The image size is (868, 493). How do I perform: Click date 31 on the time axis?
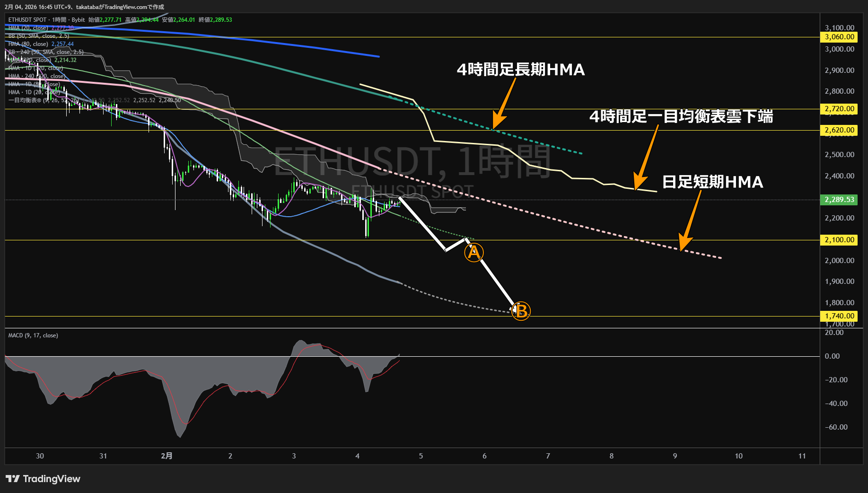pos(103,456)
